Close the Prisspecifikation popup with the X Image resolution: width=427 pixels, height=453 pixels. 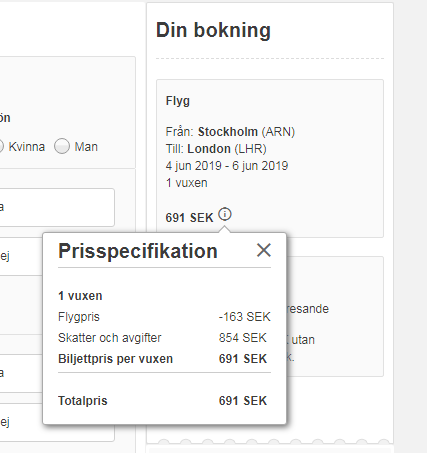(x=264, y=250)
